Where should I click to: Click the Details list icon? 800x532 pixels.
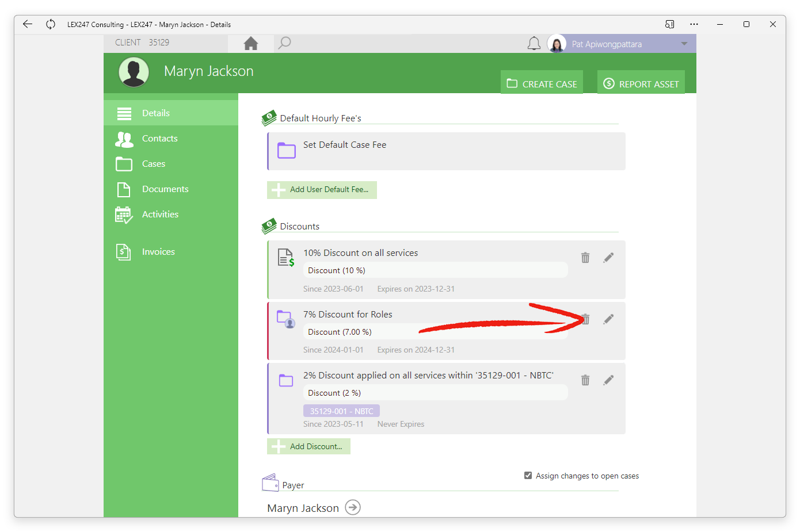click(x=124, y=113)
